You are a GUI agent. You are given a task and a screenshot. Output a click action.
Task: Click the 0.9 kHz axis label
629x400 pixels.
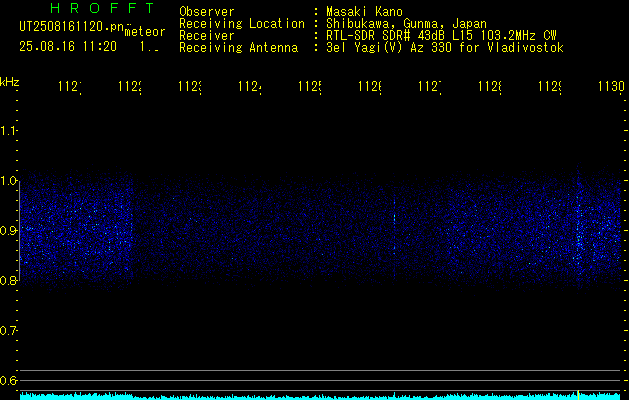click(x=8, y=231)
